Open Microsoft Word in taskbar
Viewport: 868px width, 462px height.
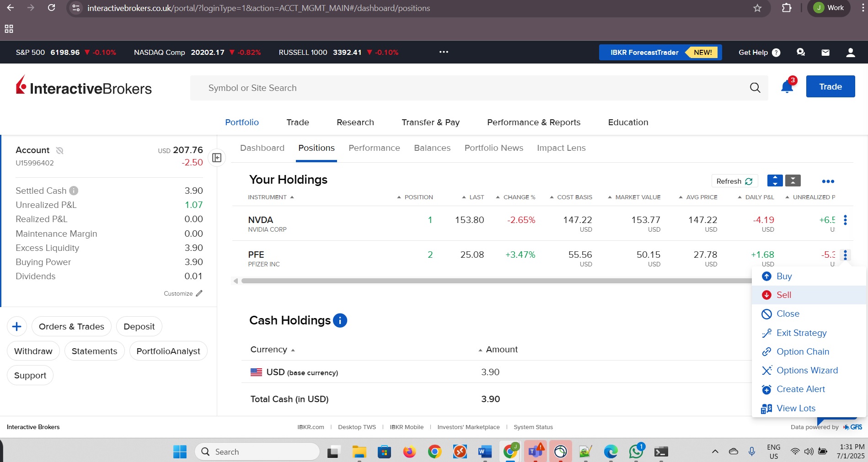click(x=485, y=452)
